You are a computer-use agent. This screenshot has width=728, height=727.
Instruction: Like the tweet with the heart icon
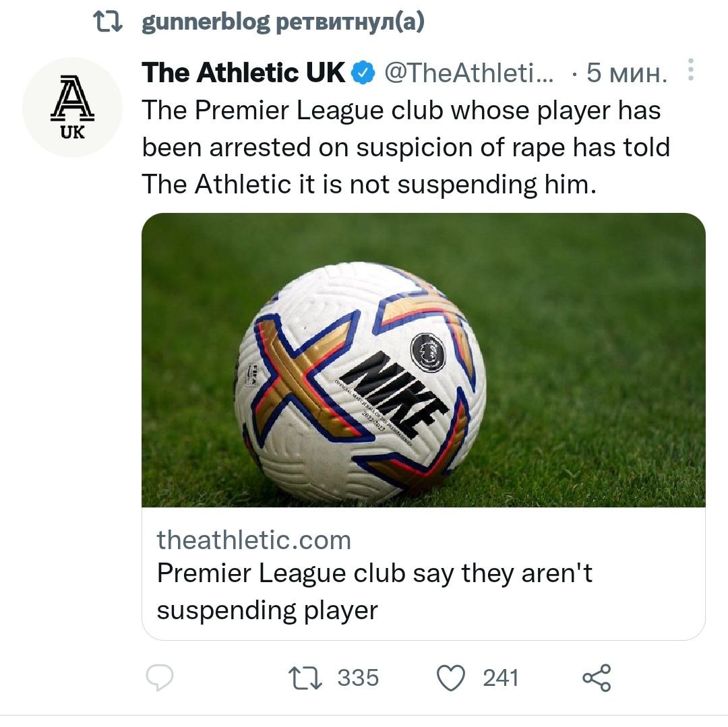click(x=452, y=677)
